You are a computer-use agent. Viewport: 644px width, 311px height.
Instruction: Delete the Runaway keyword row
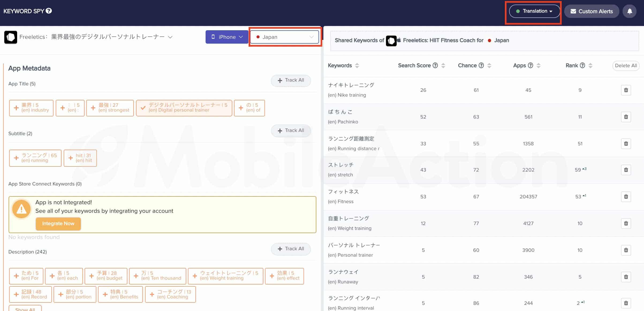pyautogui.click(x=626, y=277)
